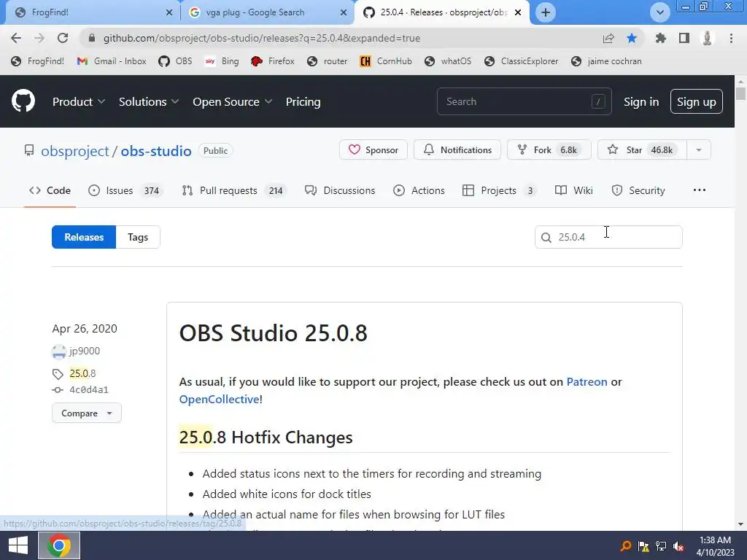The image size is (747, 560).
Task: Click the Sponsor heart button
Action: 373,149
